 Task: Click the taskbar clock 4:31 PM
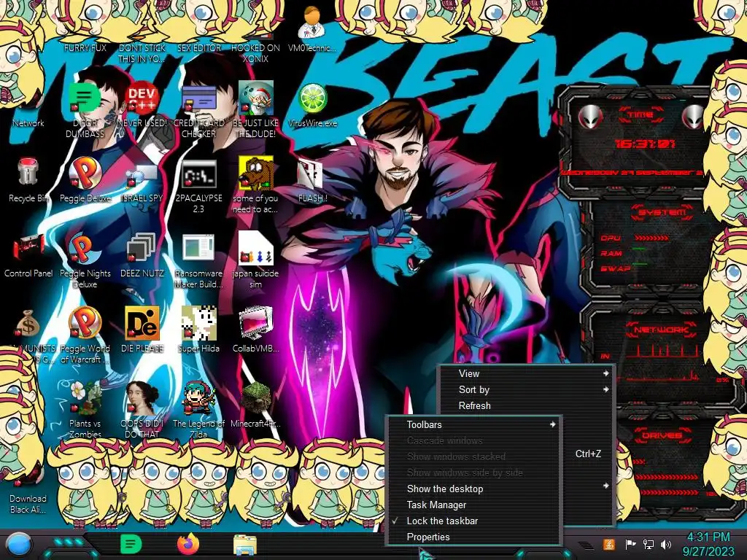[708, 544]
